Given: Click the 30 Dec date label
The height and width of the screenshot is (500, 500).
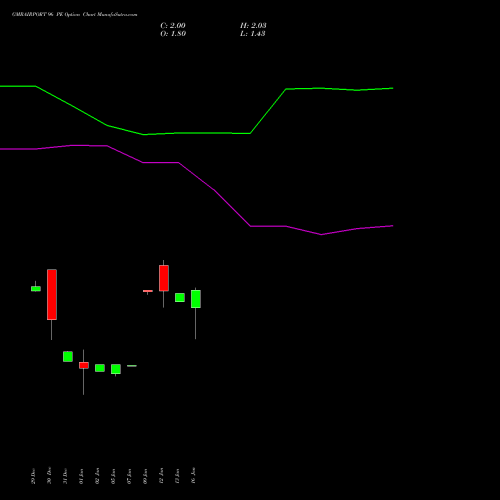Looking at the screenshot, I should [x=49, y=476].
